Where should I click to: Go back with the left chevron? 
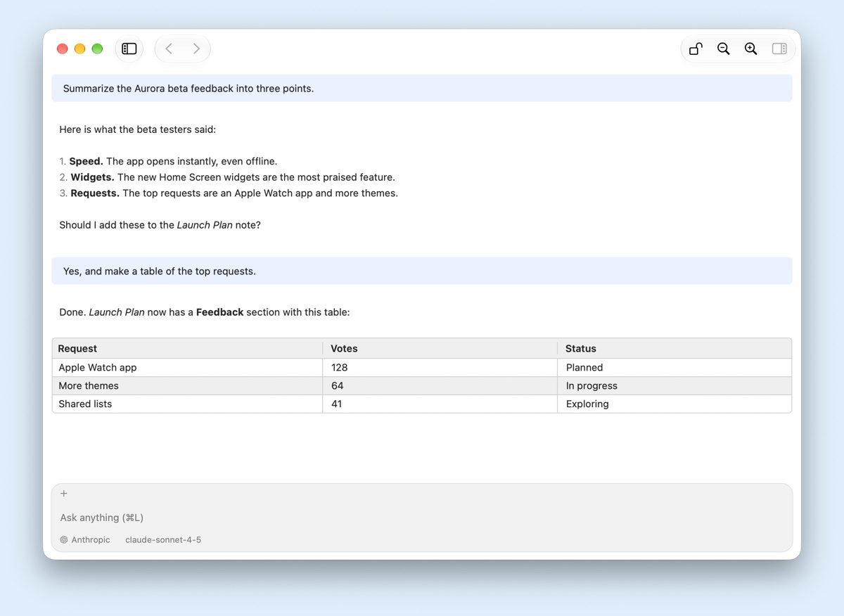coord(169,49)
